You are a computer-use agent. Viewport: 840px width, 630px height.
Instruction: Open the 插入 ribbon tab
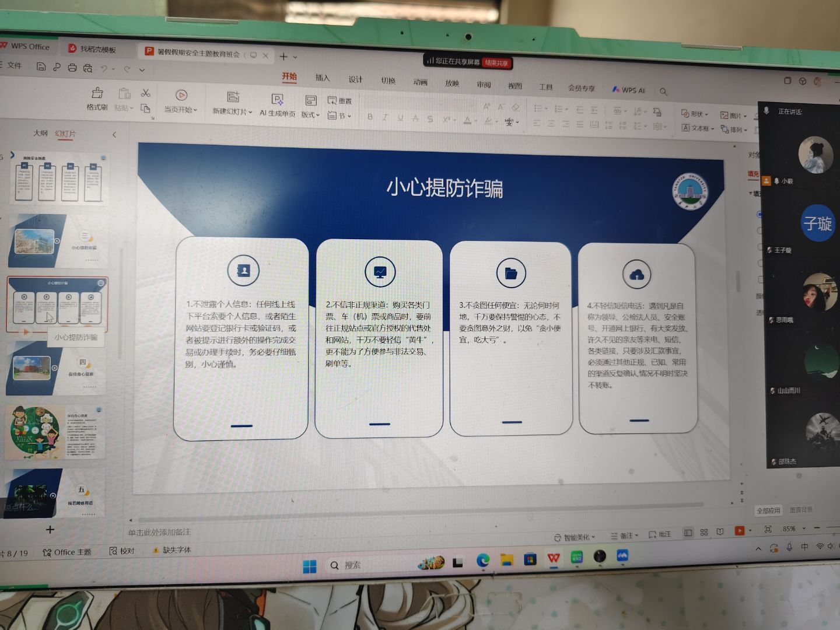(x=323, y=78)
